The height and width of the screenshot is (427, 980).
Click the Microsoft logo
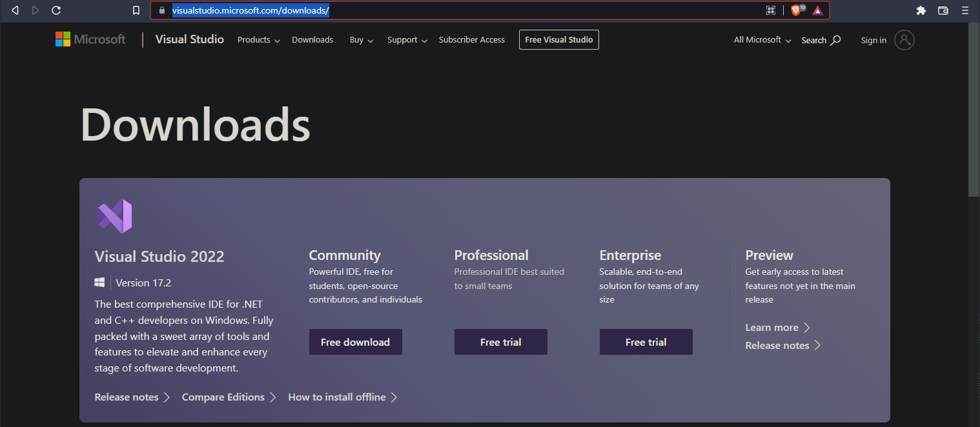click(x=90, y=39)
